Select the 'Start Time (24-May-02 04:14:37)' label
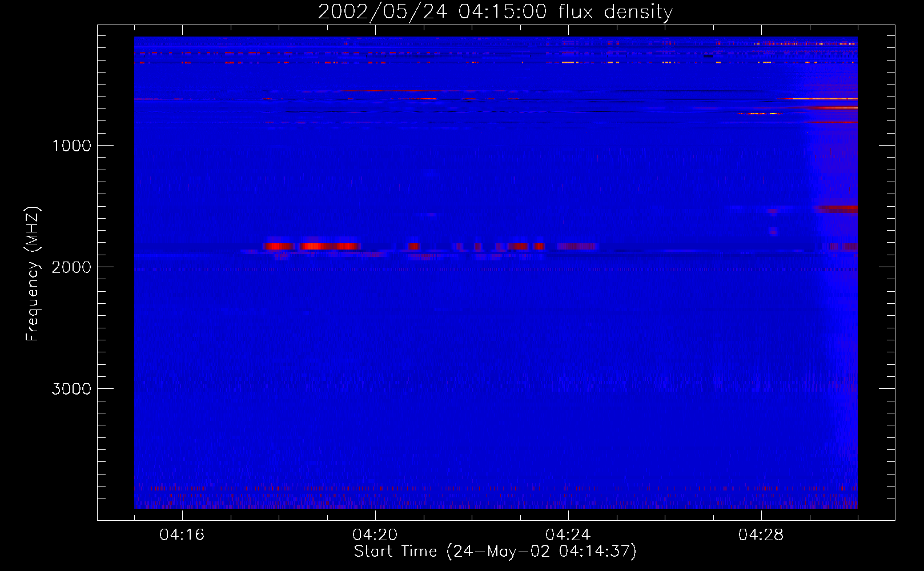 [495, 552]
